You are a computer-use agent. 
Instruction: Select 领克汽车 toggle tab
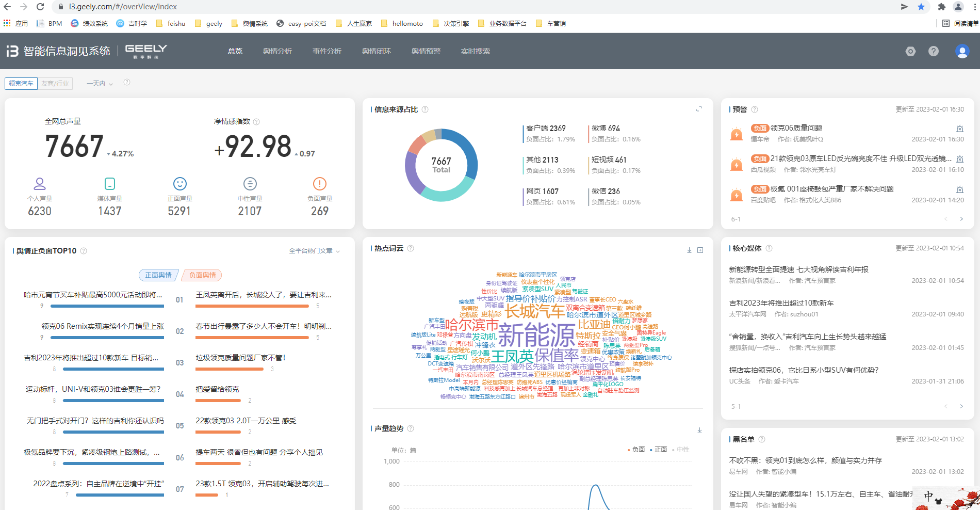point(21,83)
